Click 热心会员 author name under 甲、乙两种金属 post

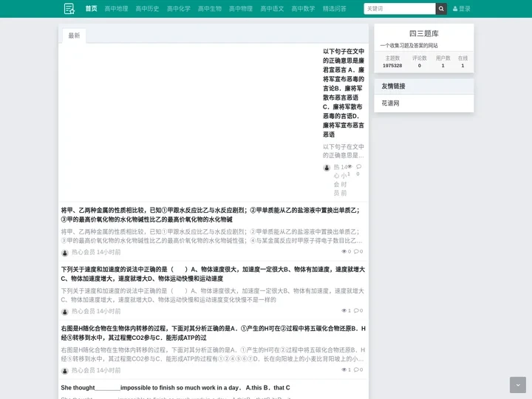83,252
